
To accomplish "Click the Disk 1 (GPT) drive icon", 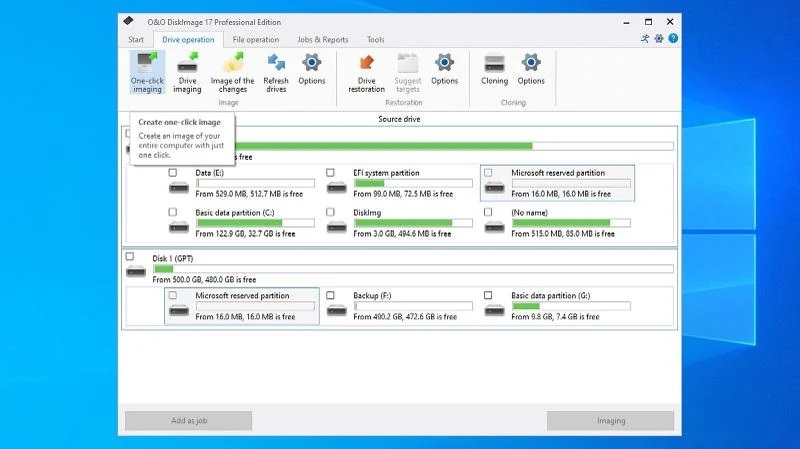I will pyautogui.click(x=136, y=271).
